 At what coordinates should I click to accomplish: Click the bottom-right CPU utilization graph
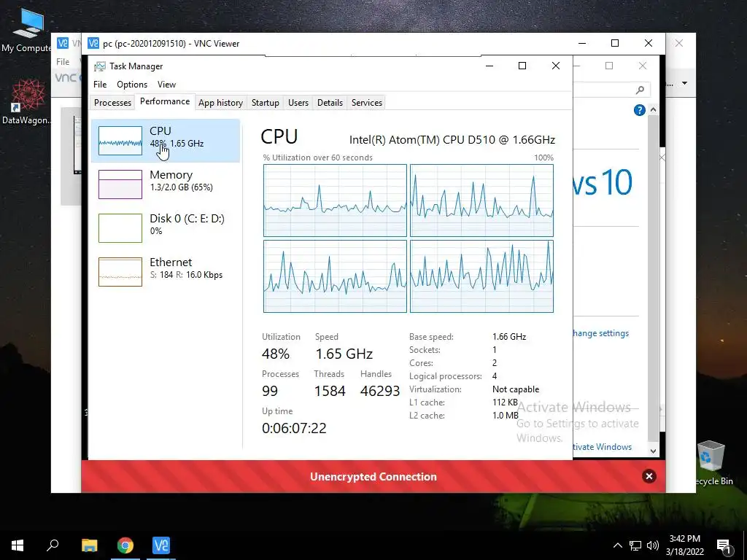coord(481,276)
